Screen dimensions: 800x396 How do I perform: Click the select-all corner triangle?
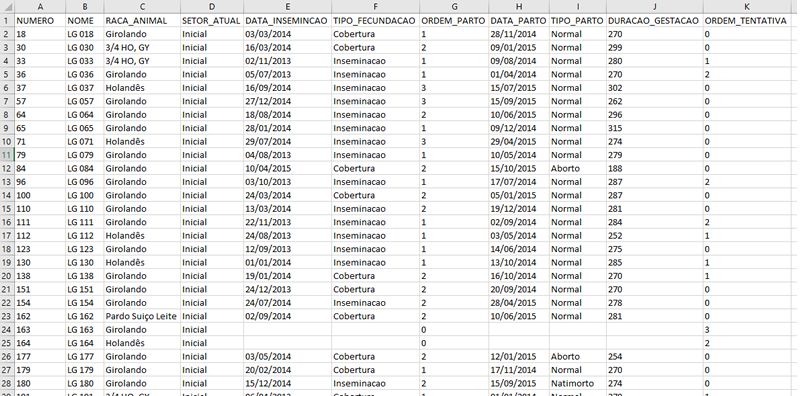click(7, 7)
